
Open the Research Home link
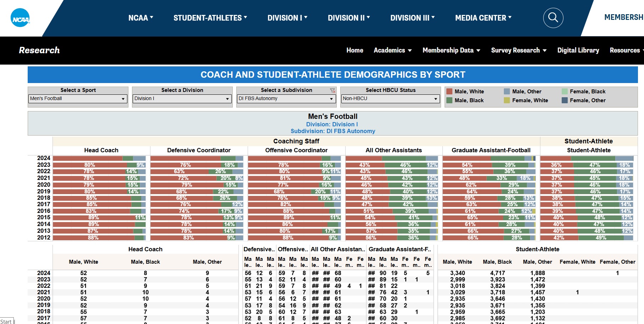(355, 50)
